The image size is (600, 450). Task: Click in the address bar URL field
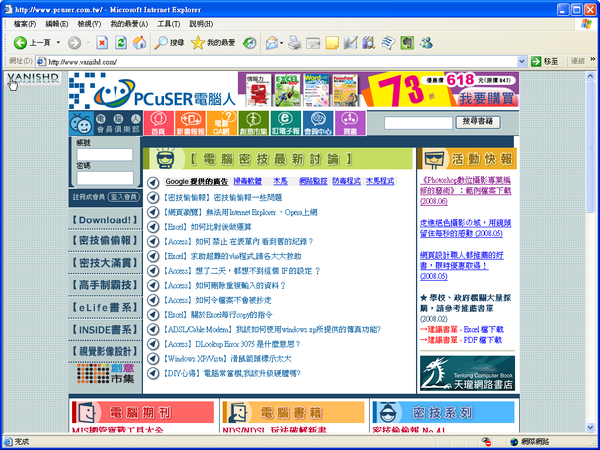pyautogui.click(x=281, y=62)
